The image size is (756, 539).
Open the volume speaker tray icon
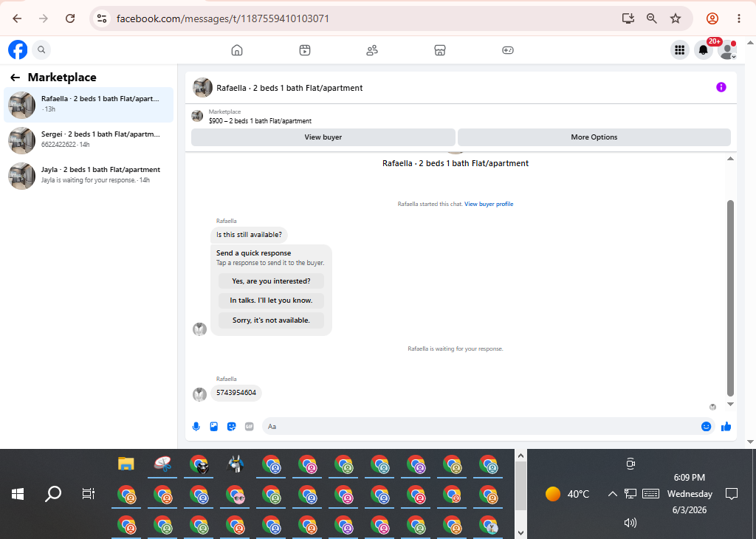pyautogui.click(x=630, y=523)
